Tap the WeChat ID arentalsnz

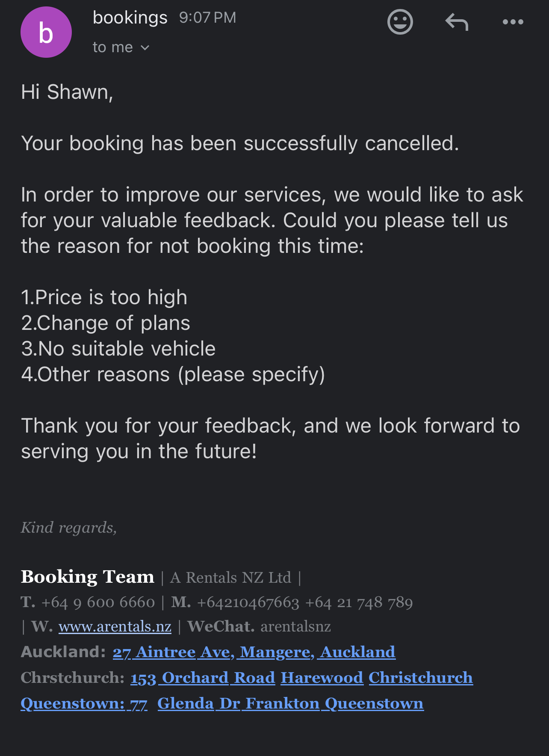pyautogui.click(x=295, y=627)
